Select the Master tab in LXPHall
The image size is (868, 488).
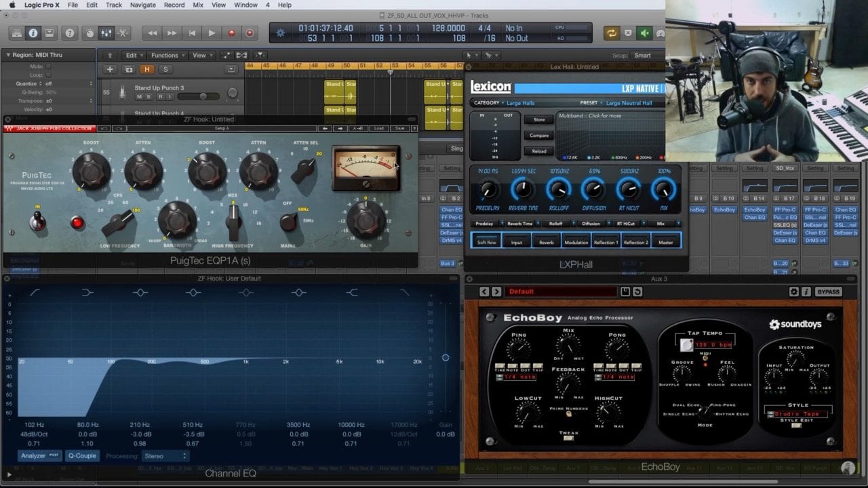(666, 242)
